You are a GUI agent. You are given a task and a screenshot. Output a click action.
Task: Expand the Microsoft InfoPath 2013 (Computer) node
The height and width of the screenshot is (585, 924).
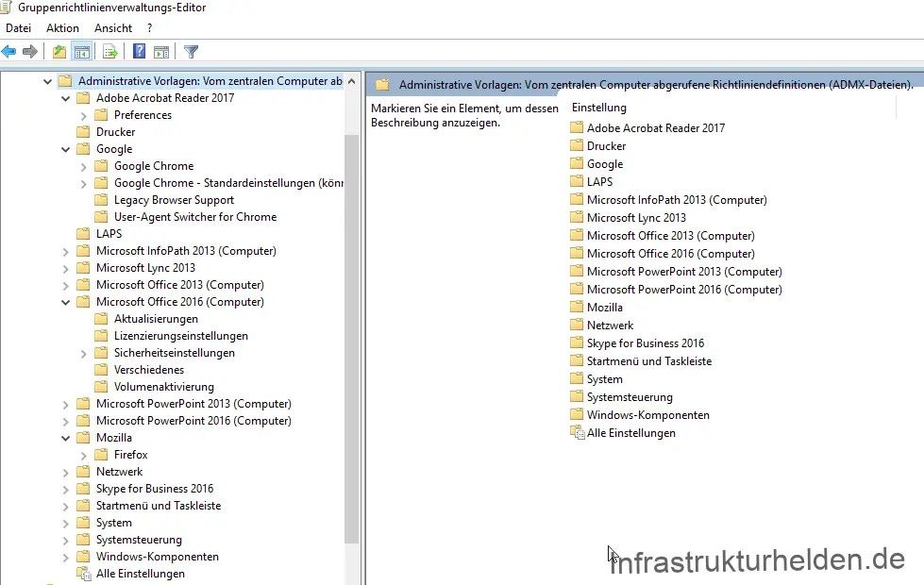click(x=65, y=251)
